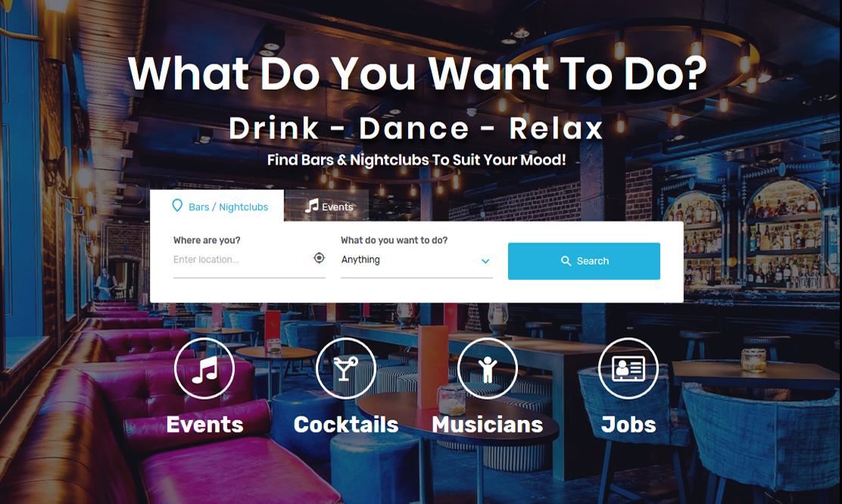Follow the Cocktails text link
This screenshot has width=842, height=504.
click(346, 425)
